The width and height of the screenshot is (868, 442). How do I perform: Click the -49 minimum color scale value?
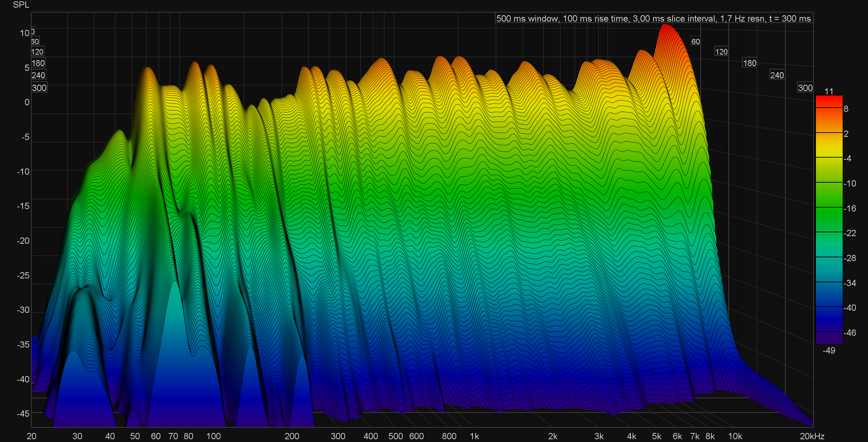point(829,350)
